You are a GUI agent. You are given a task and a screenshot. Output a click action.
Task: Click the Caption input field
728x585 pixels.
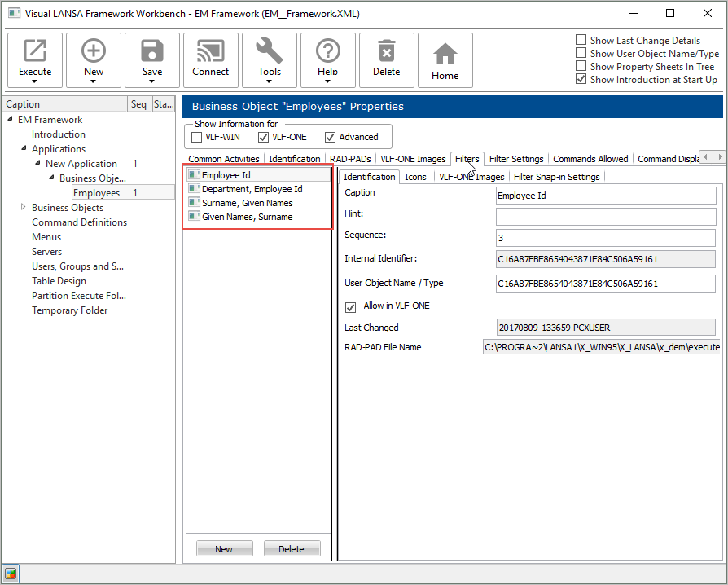[605, 196]
